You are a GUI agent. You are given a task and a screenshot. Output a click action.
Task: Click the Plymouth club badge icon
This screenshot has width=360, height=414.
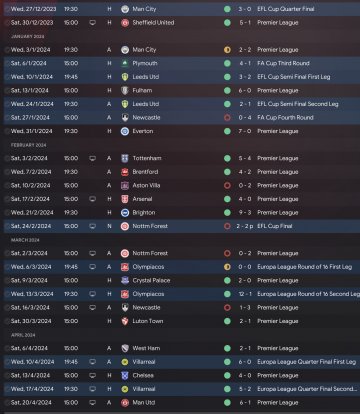click(x=125, y=63)
